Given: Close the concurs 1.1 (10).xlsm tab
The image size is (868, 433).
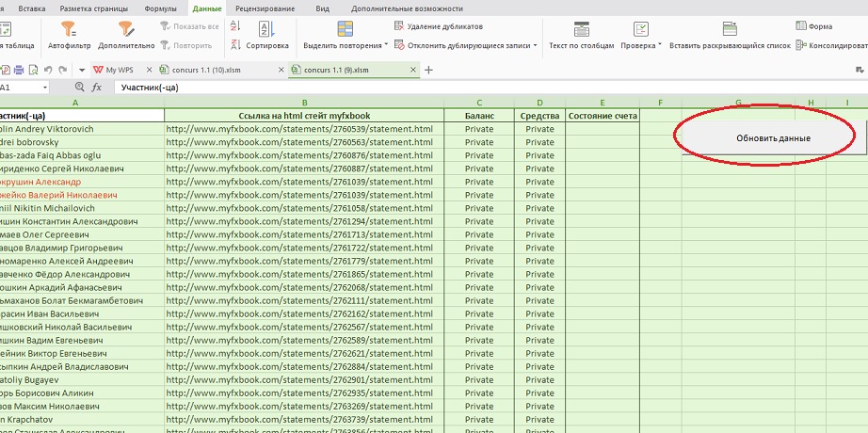Looking at the screenshot, I should [281, 70].
